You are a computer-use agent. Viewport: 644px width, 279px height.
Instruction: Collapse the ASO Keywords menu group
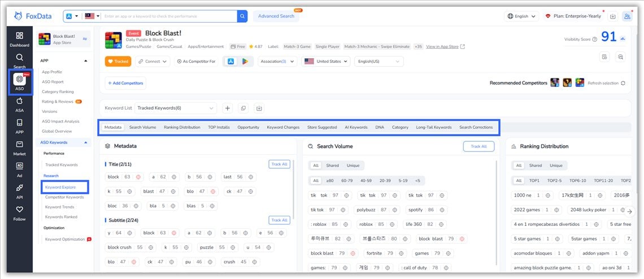(x=86, y=142)
